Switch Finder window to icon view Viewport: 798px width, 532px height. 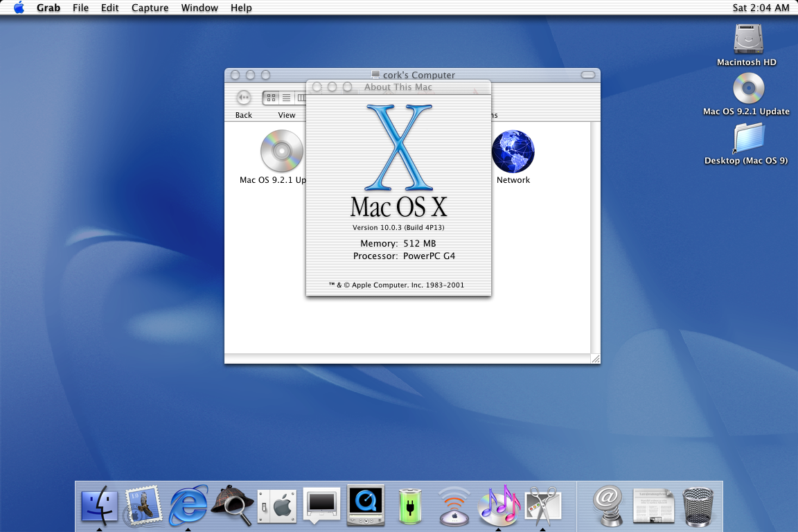coord(271,98)
